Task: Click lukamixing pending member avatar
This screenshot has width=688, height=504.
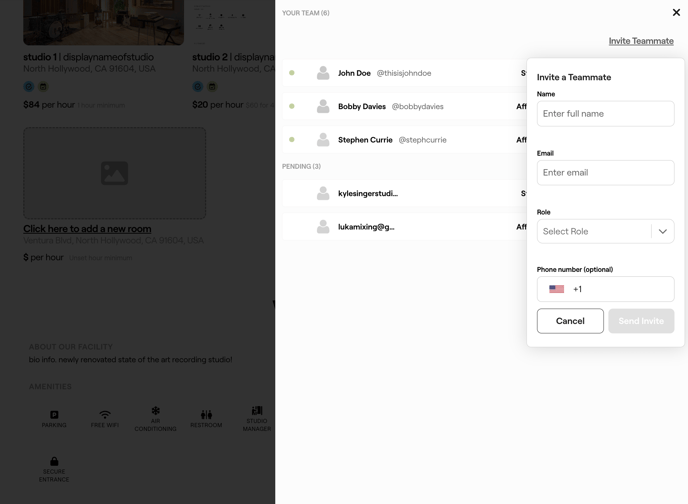Action: point(323,227)
